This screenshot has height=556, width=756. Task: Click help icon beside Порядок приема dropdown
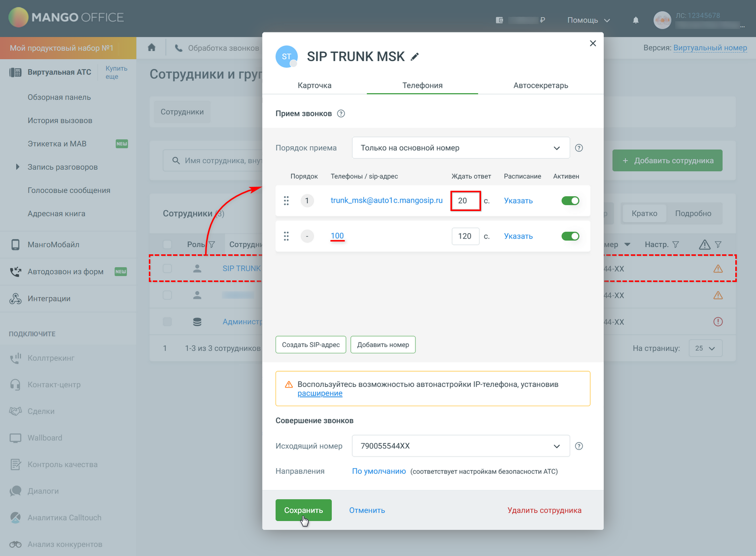tap(579, 148)
